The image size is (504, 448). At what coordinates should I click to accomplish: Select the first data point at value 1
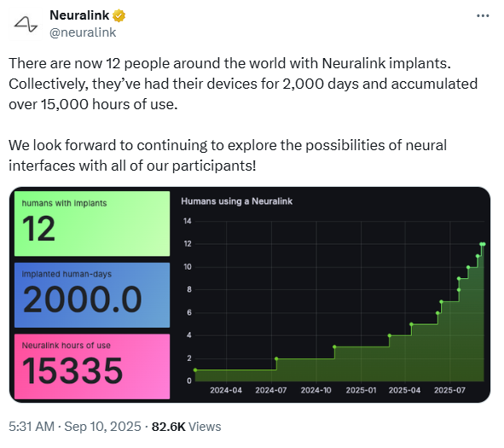[195, 370]
